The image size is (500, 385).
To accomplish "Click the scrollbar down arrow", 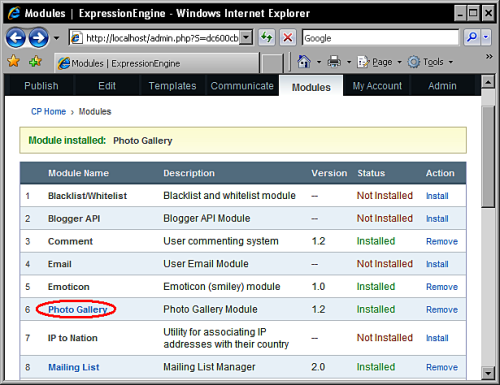I will [x=488, y=373].
